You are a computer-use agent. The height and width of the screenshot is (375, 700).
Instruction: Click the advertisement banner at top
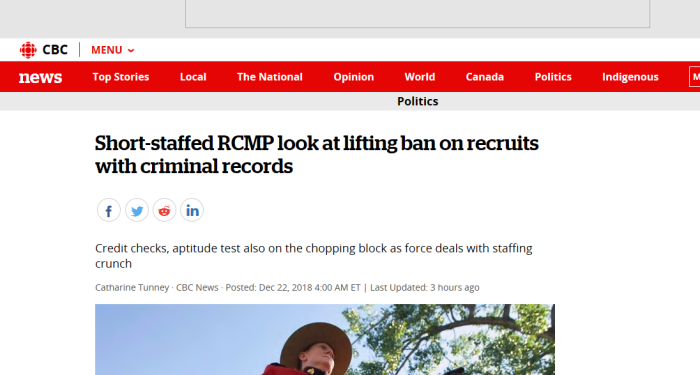[417, 13]
